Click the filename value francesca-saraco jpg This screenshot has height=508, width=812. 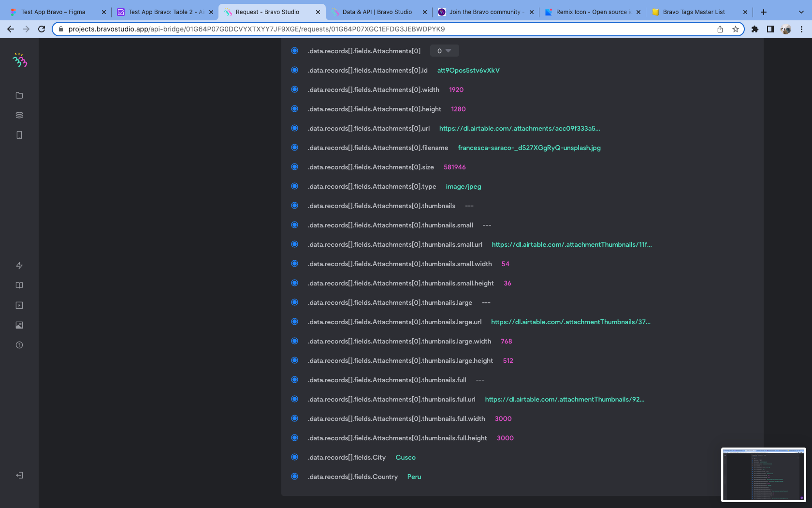pyautogui.click(x=529, y=148)
